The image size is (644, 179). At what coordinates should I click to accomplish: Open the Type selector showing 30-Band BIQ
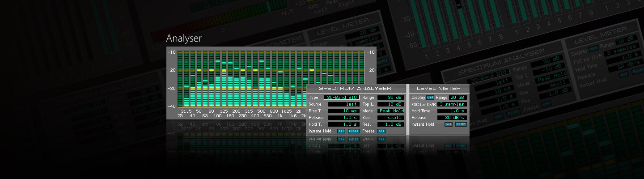click(x=341, y=97)
